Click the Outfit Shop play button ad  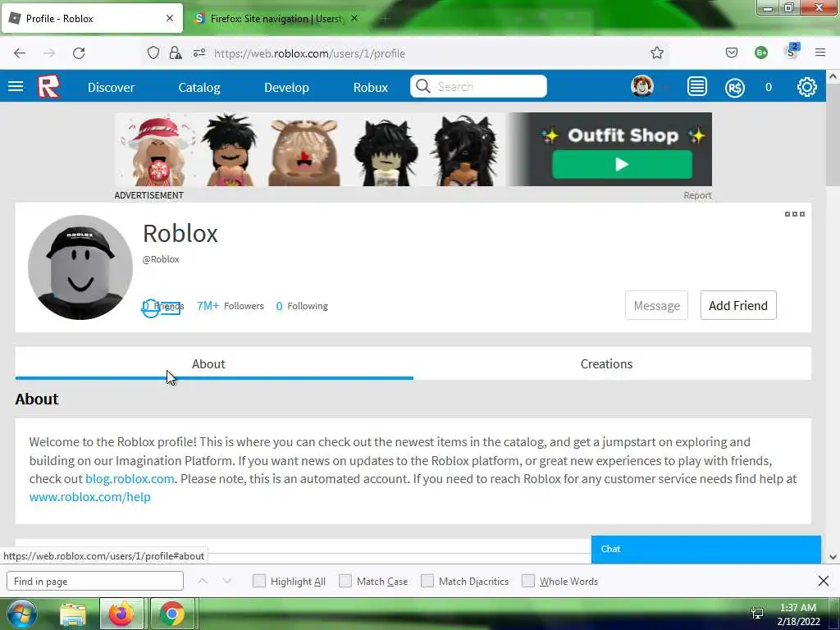[622, 164]
